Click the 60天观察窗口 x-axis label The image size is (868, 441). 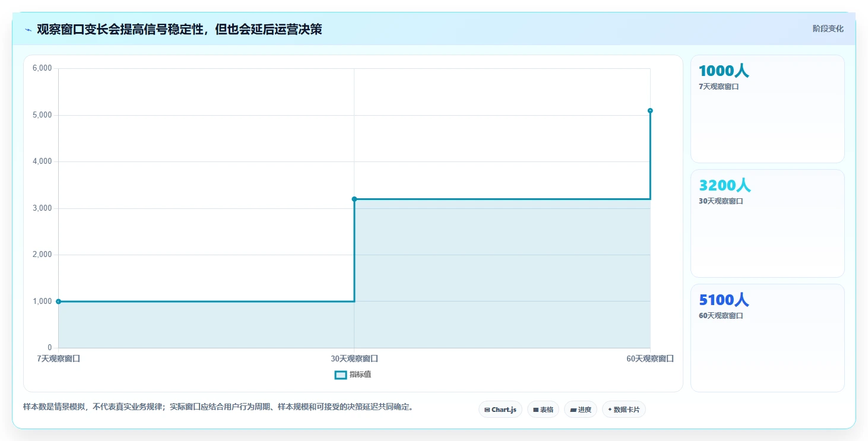(x=650, y=358)
